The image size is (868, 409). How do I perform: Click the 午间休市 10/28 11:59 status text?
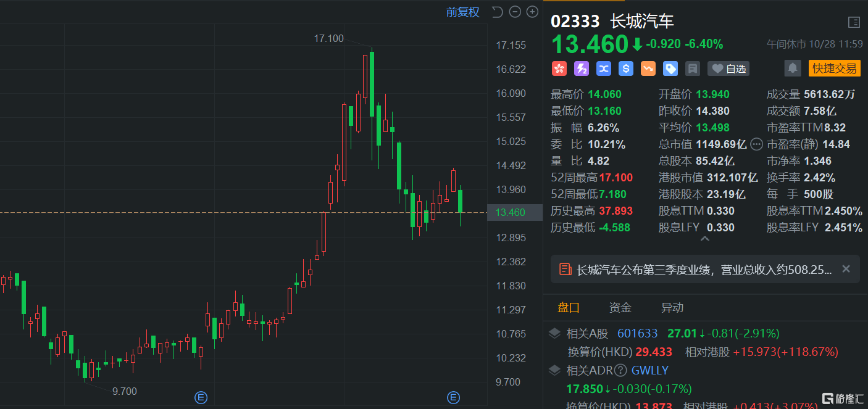click(x=815, y=44)
